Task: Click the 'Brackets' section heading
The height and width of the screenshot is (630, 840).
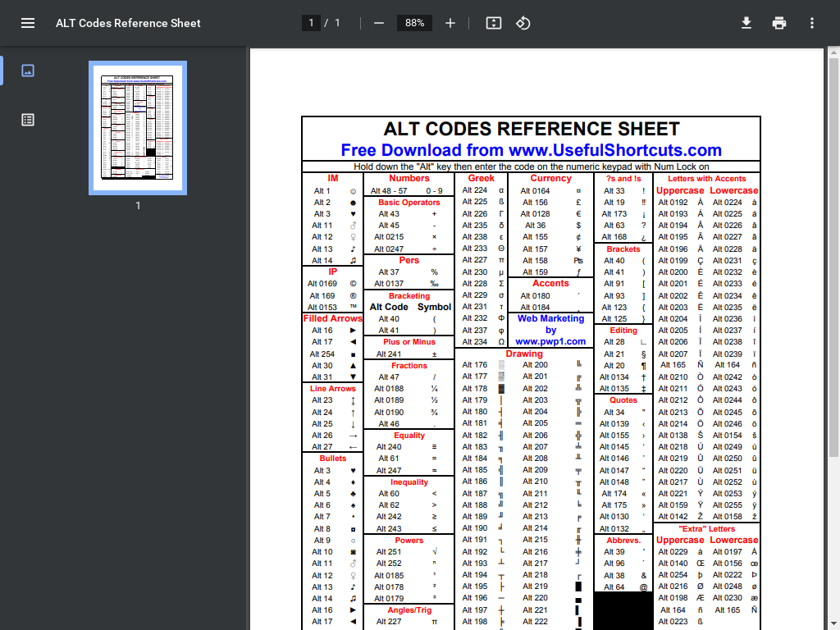Action: coord(623,249)
